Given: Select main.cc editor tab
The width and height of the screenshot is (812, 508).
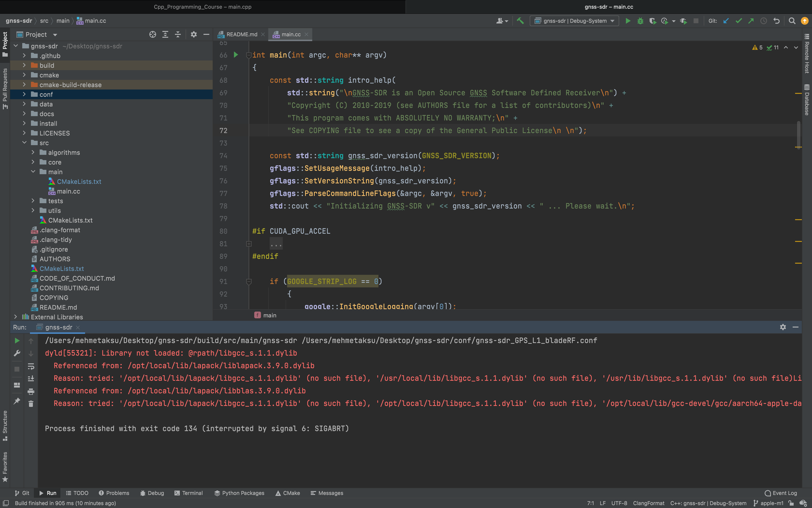Looking at the screenshot, I should point(291,34).
